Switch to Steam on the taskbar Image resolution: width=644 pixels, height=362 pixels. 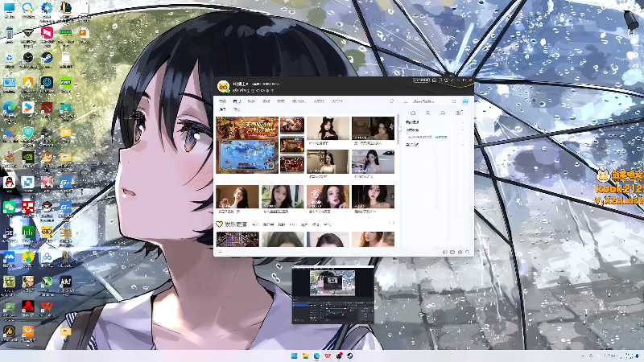(x=350, y=356)
